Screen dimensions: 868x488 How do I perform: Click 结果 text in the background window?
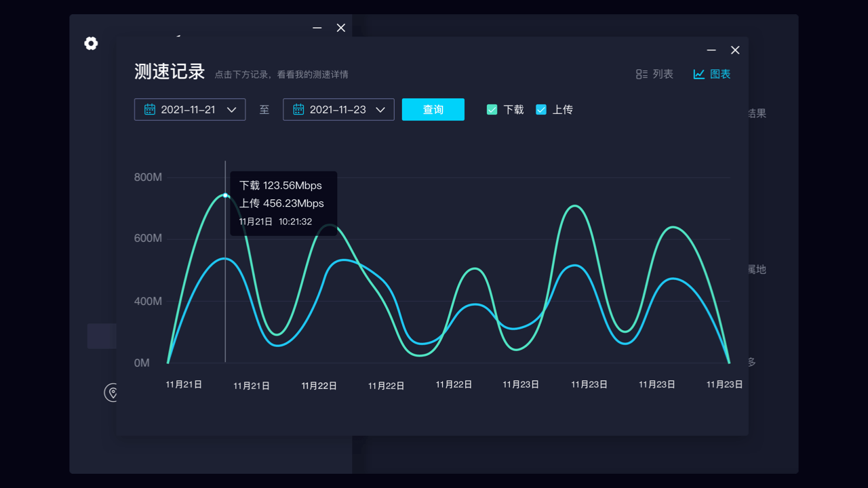[757, 113]
